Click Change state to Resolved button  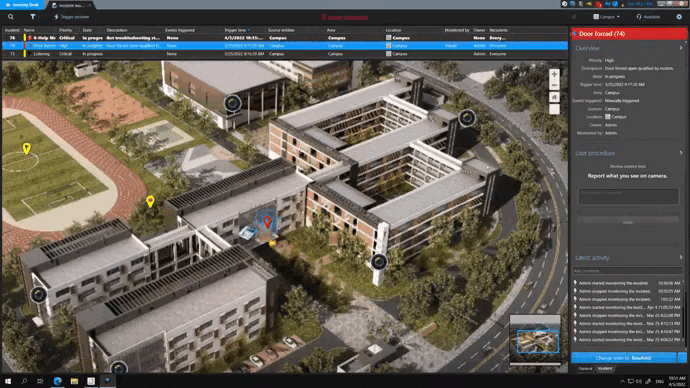click(624, 358)
